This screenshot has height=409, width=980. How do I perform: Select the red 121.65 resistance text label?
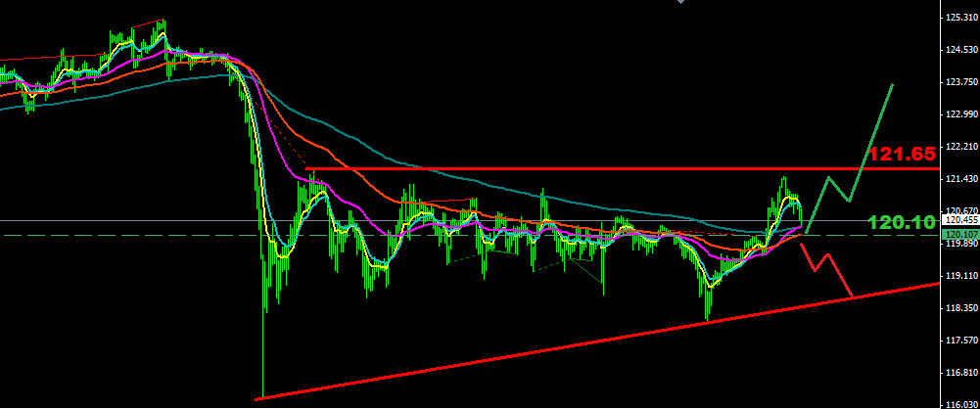902,155
